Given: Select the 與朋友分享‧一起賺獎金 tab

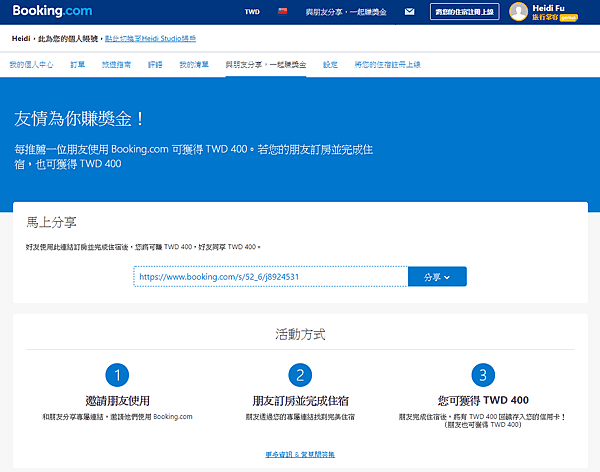Looking at the screenshot, I should (266, 65).
